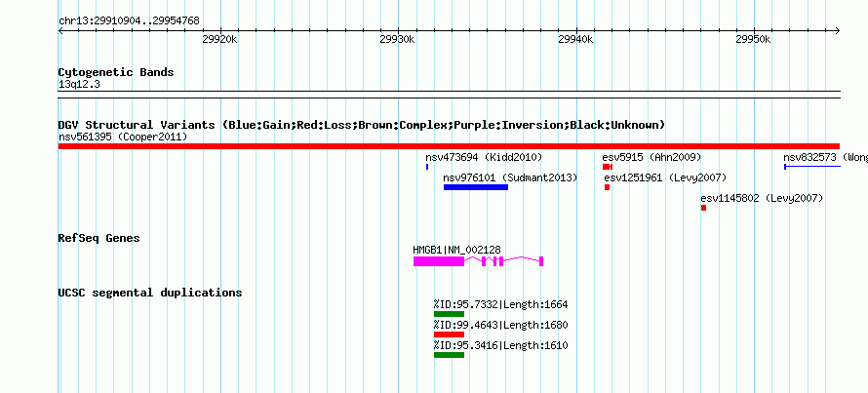Click the chr13:29910904..29954768 coordinate label
Screen dimensions: 868x393
(129, 21)
